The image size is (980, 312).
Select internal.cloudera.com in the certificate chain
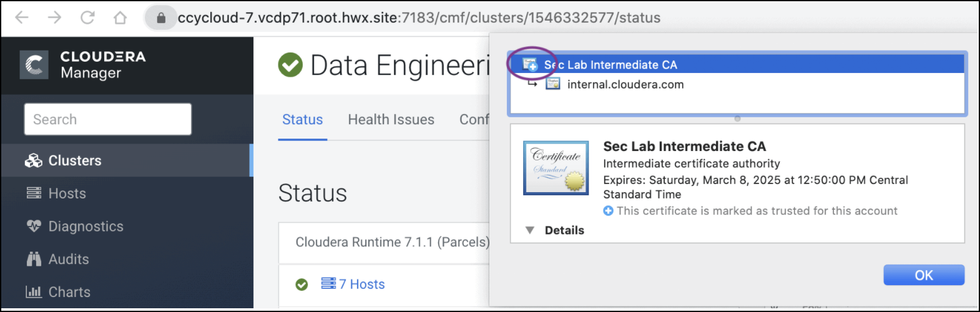(x=625, y=84)
